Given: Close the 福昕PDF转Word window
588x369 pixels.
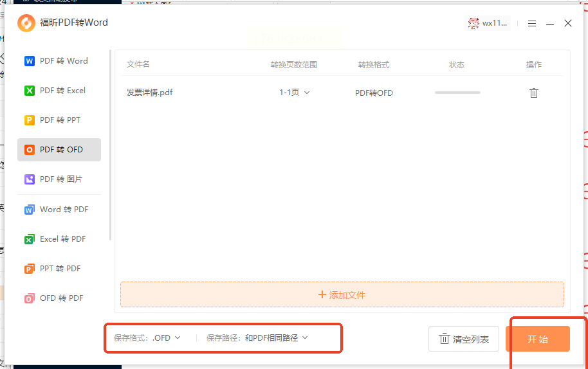Looking at the screenshot, I should [x=568, y=23].
